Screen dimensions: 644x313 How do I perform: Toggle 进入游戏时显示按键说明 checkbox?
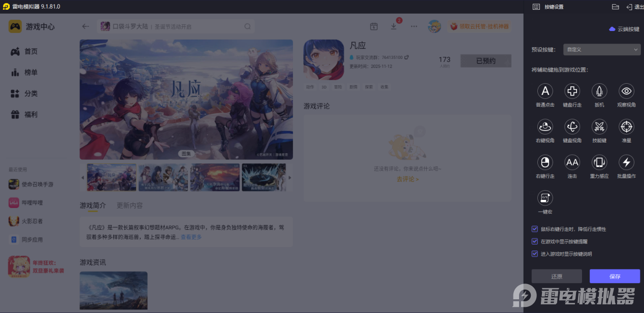pos(534,254)
